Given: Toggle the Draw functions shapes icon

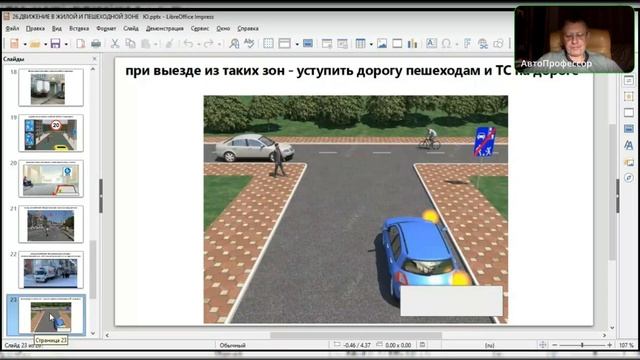Looking at the screenshot, I should [x=498, y=43].
